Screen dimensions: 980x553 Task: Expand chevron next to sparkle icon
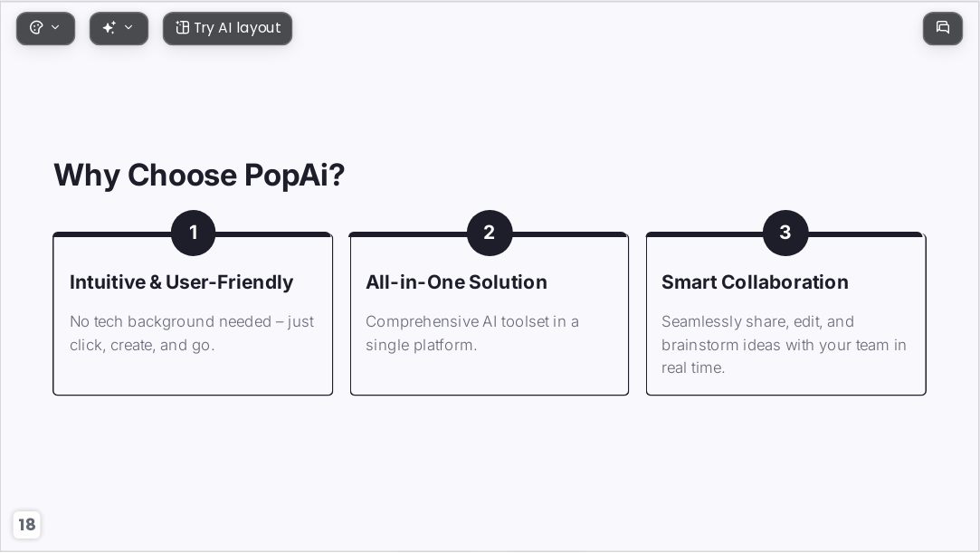[x=128, y=27]
